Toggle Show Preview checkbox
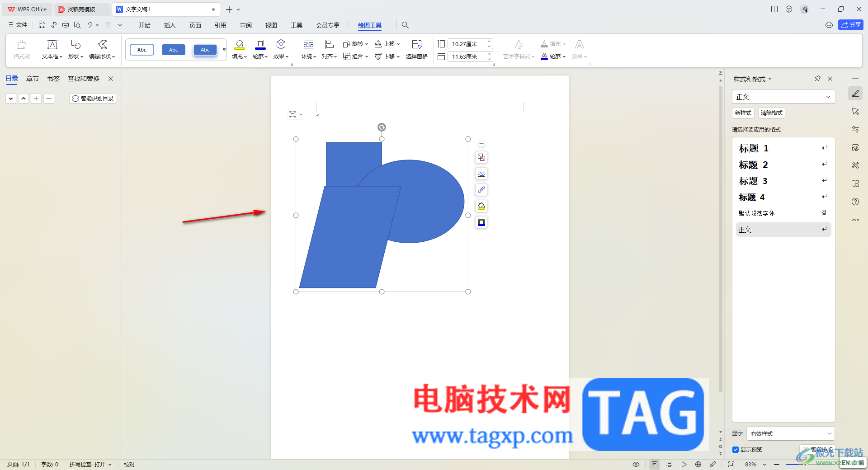The width and height of the screenshot is (868, 470). pyautogui.click(x=736, y=450)
